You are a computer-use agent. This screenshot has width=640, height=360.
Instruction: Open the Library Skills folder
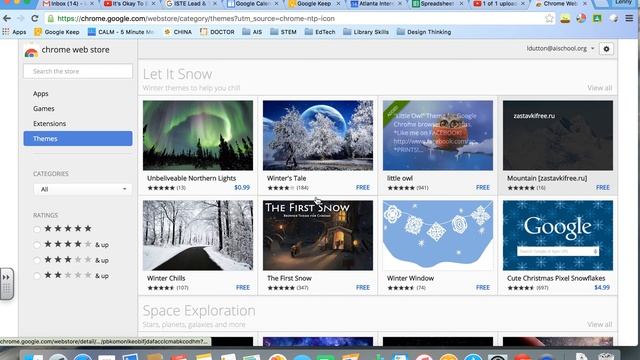[x=366, y=32]
